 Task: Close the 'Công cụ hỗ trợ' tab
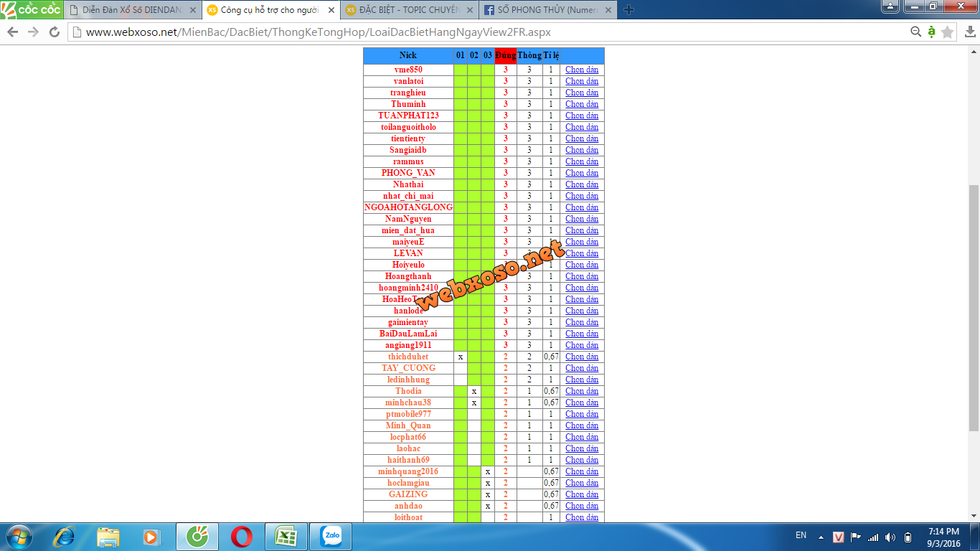tap(331, 10)
